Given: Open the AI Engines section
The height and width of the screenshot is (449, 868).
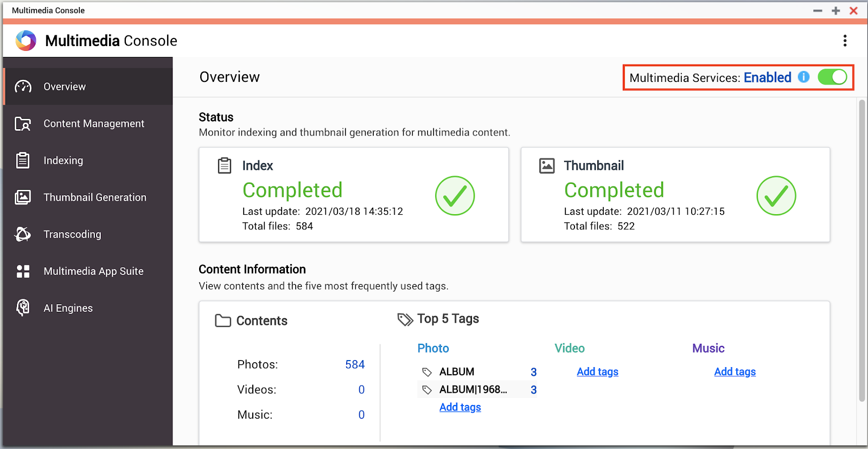Looking at the screenshot, I should tap(88, 308).
